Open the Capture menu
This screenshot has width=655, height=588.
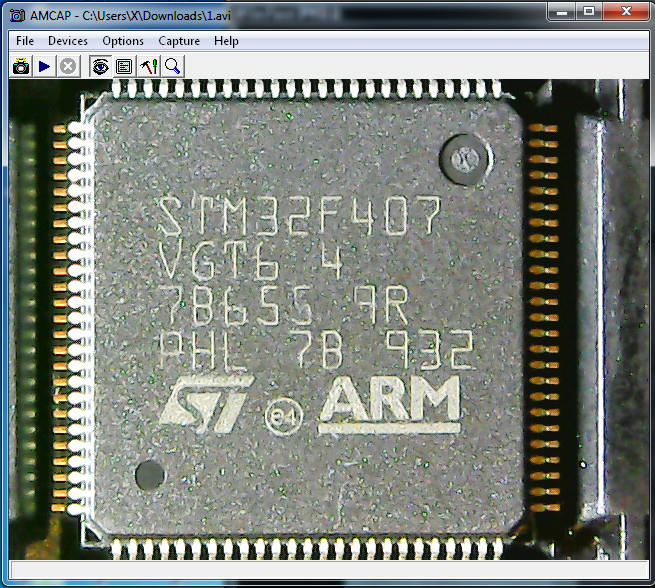179,41
